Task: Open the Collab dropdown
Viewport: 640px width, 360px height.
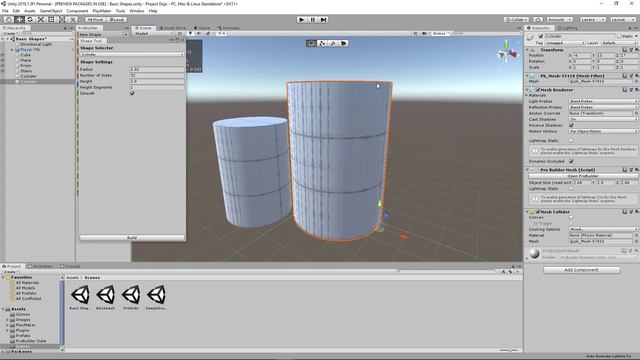Action: point(516,19)
